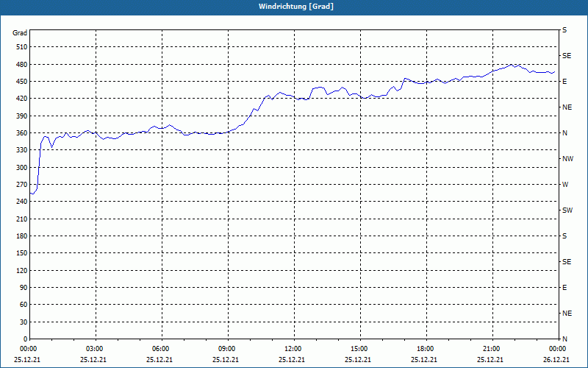Screen dimensions: 588x368
Task: Pick the 25.12.21 date under 12:00
Action: (291, 360)
